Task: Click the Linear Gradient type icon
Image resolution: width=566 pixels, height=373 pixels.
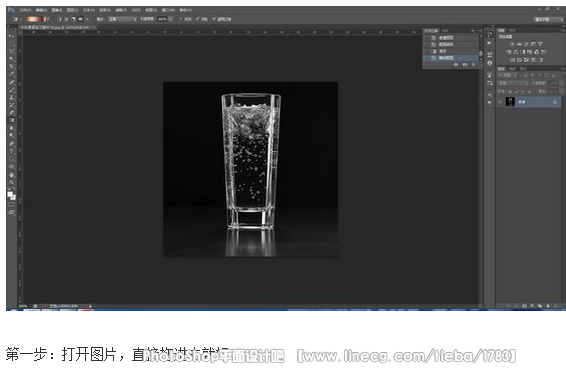Action: 60,19
